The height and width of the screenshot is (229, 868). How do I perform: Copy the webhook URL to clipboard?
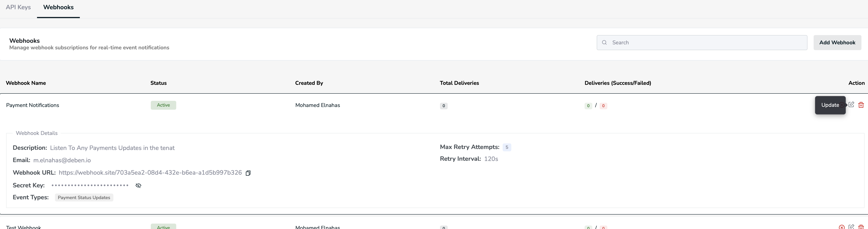coord(248,173)
